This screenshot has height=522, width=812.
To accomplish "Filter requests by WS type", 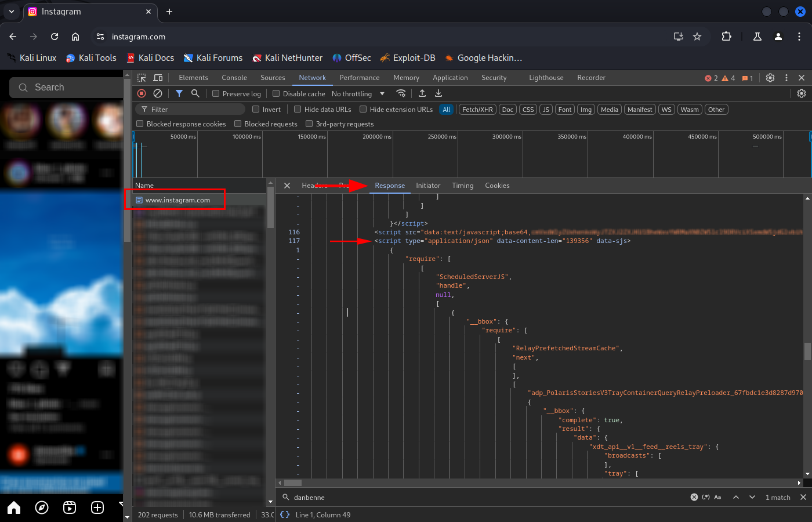I will coord(667,110).
